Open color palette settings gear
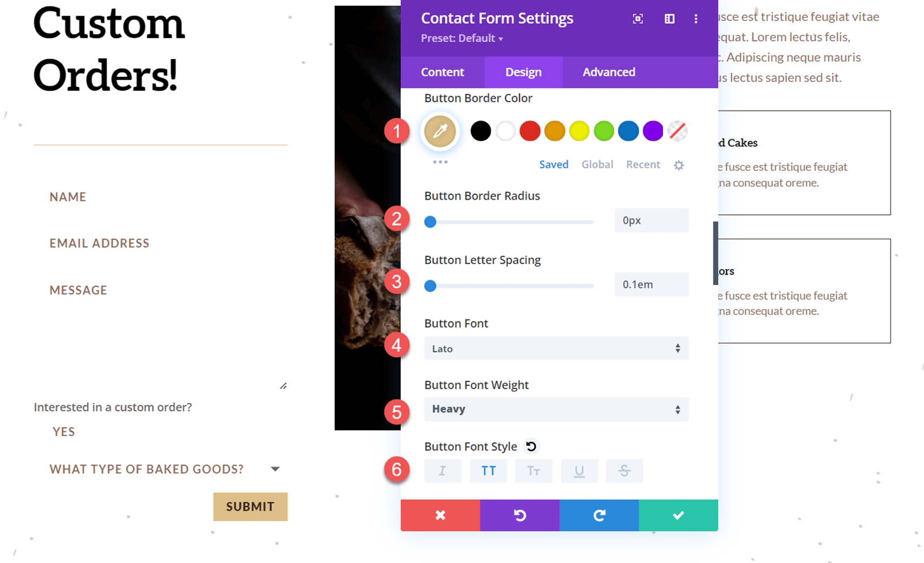The width and height of the screenshot is (924, 563). (679, 165)
